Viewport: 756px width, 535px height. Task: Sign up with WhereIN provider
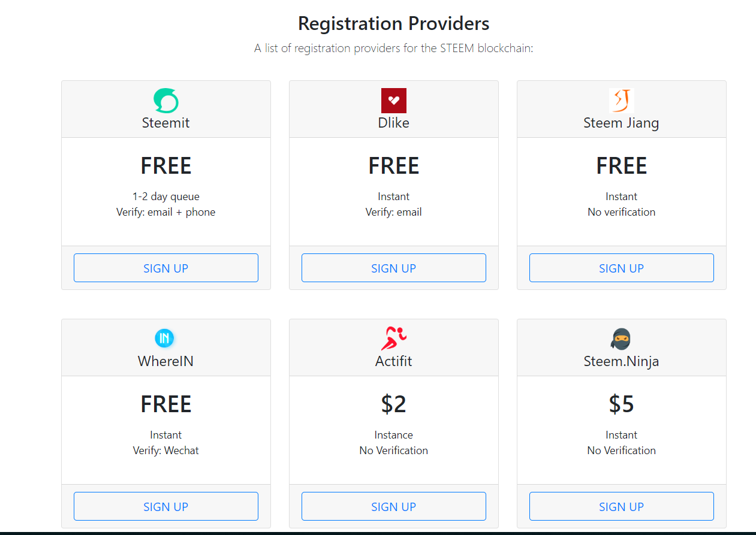tap(165, 506)
